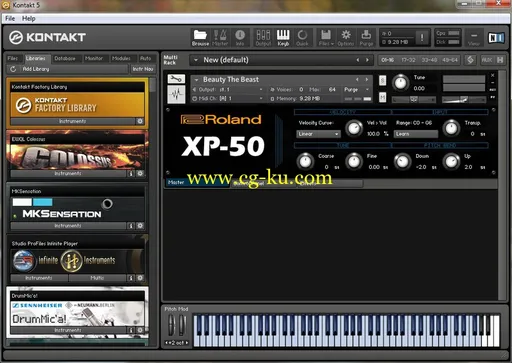The image size is (512, 363).
Task: Click the Purge icon in main toolbar
Action: [x=366, y=38]
